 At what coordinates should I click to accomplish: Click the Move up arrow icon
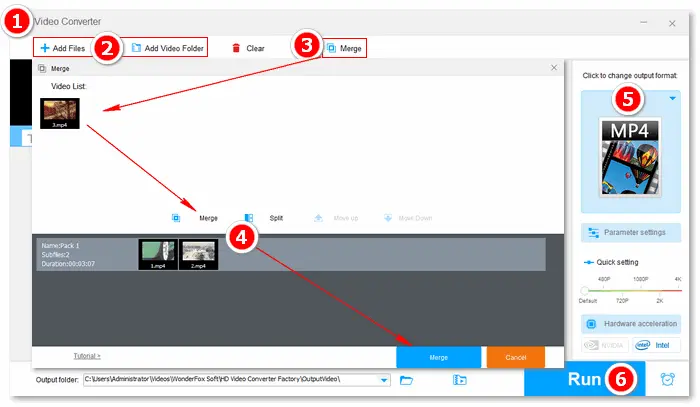click(318, 217)
